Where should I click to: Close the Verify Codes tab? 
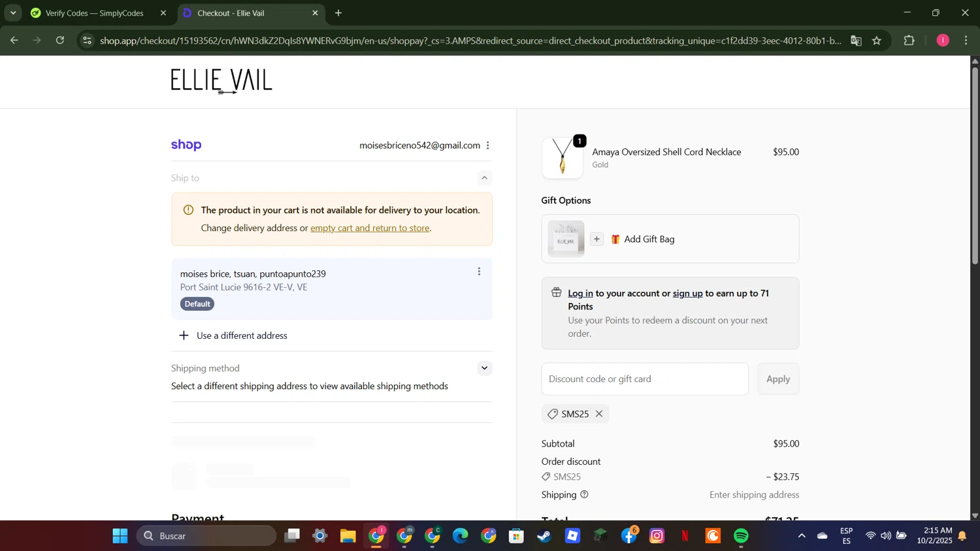coord(163,13)
